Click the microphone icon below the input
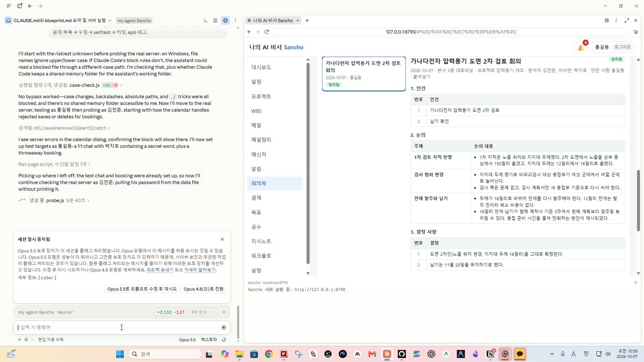 point(26,339)
